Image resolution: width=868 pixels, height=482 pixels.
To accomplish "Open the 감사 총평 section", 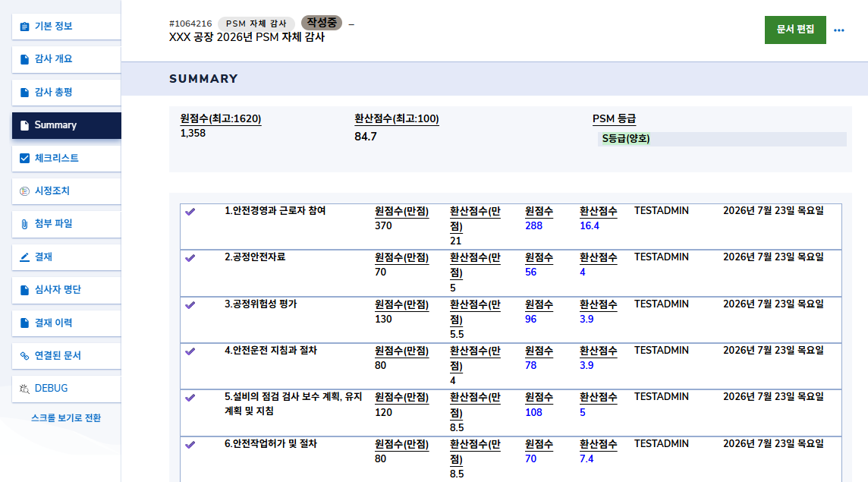I will click(67, 93).
